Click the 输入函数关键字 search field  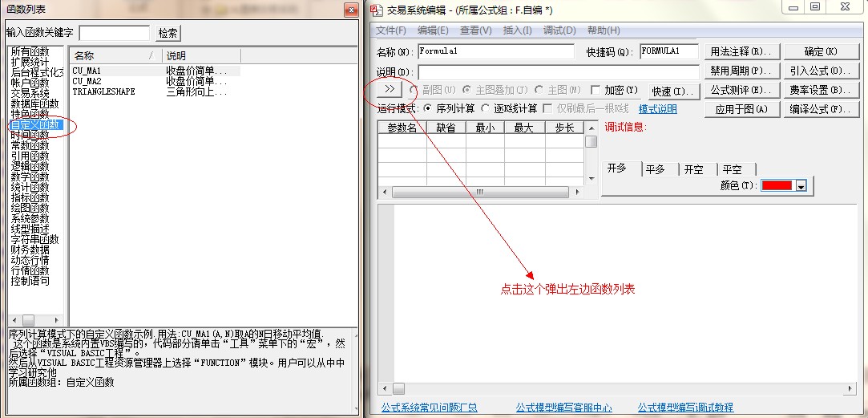click(x=114, y=33)
